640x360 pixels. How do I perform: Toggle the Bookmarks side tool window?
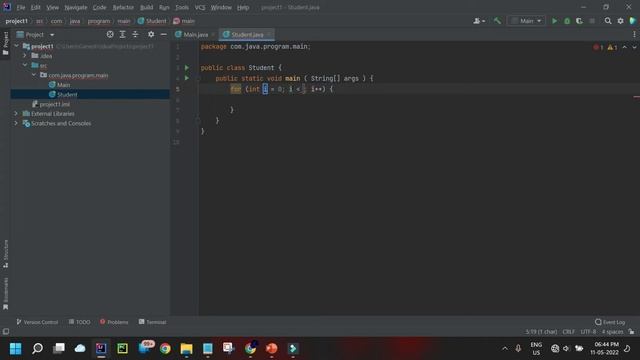click(5, 293)
